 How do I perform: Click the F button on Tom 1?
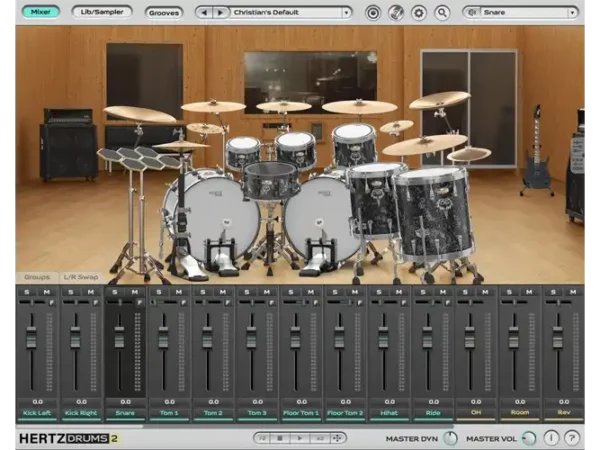[x=184, y=303]
